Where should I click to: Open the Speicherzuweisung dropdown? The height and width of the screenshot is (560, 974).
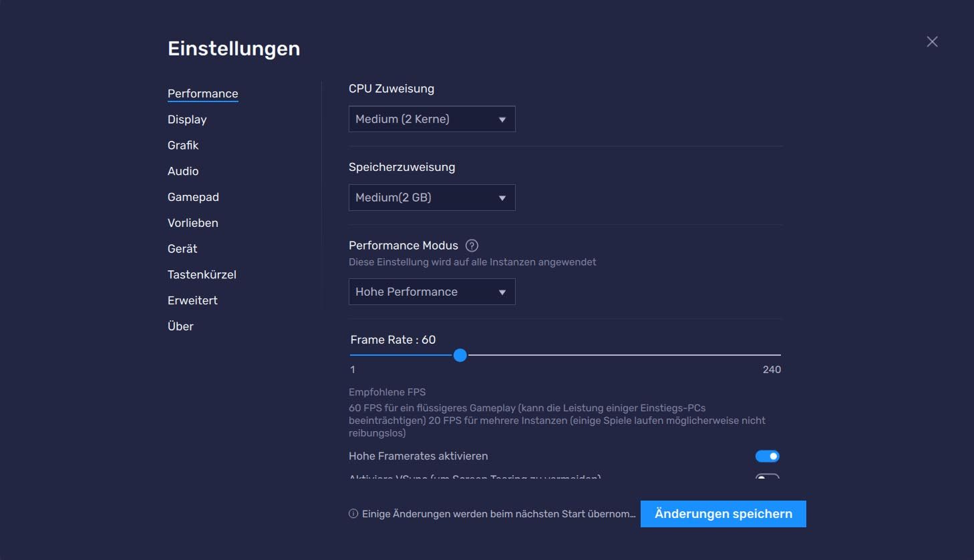click(x=432, y=198)
